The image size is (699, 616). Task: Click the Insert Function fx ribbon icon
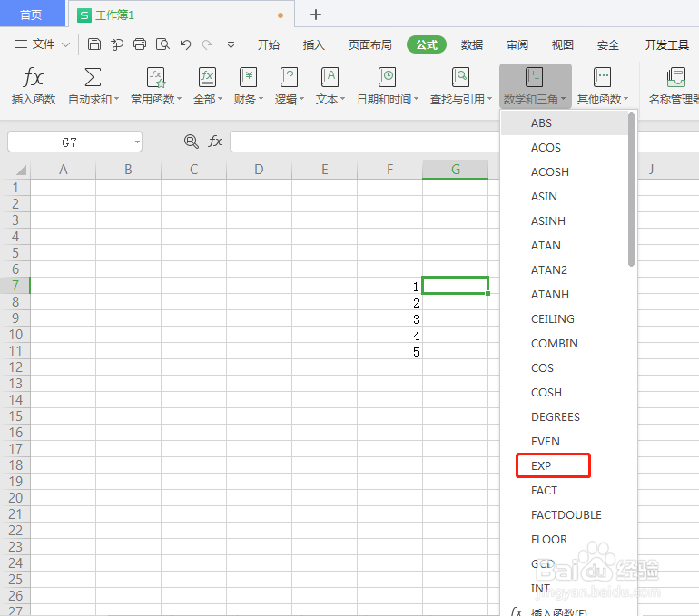33,78
